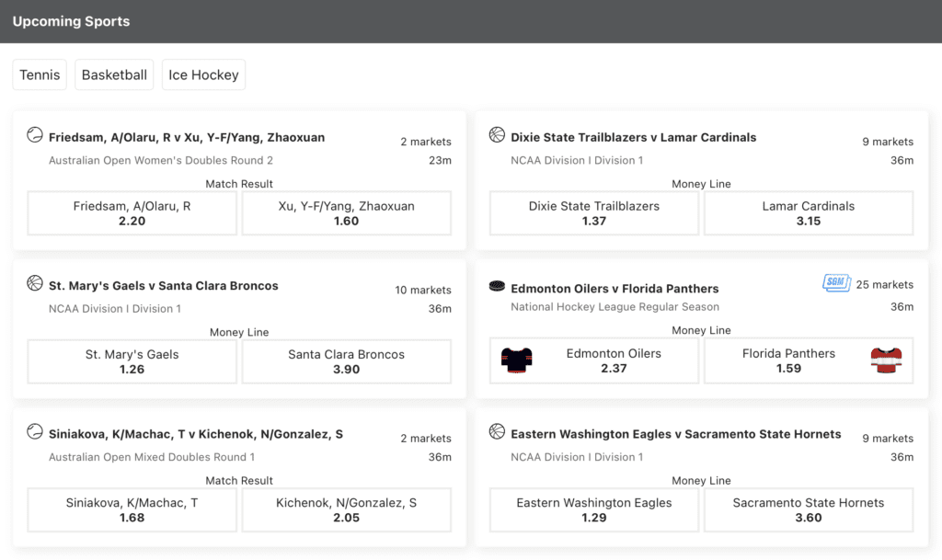Click basketball icon beside St. Mary's Gaels match

coord(35,282)
